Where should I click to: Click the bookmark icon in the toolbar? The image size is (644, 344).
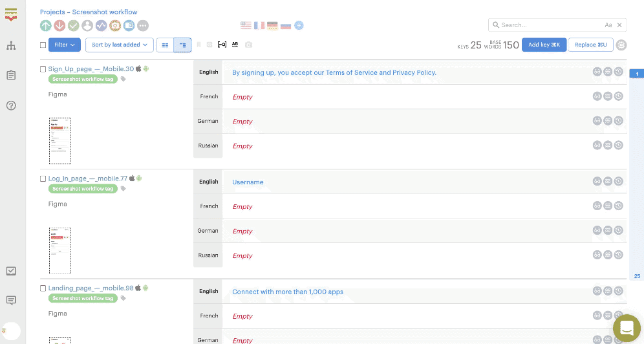tap(199, 45)
